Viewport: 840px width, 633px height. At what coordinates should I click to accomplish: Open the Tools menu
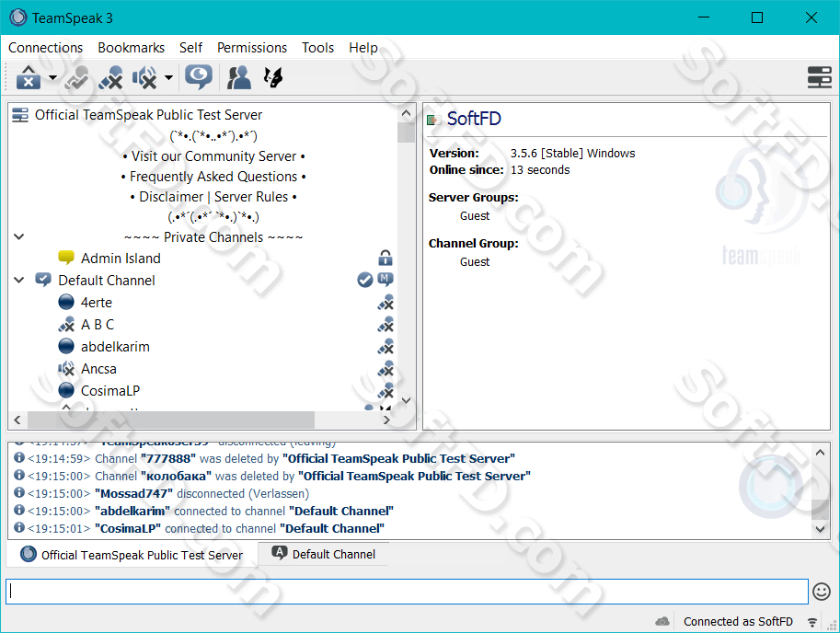(317, 48)
